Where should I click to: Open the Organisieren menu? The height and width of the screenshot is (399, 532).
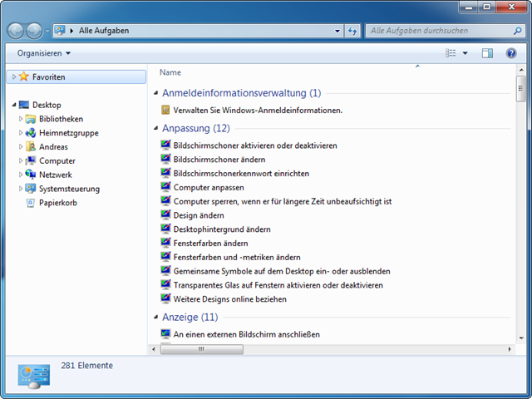pyautogui.click(x=44, y=53)
